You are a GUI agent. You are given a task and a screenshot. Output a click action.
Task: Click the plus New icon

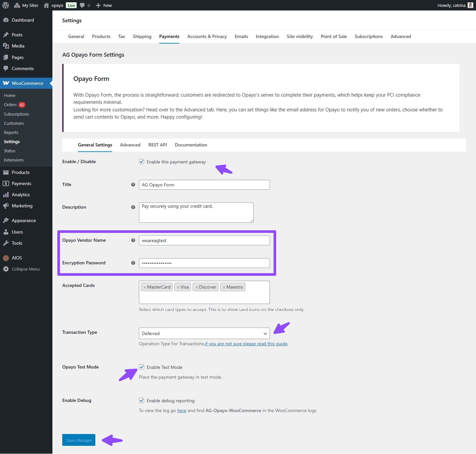98,6
